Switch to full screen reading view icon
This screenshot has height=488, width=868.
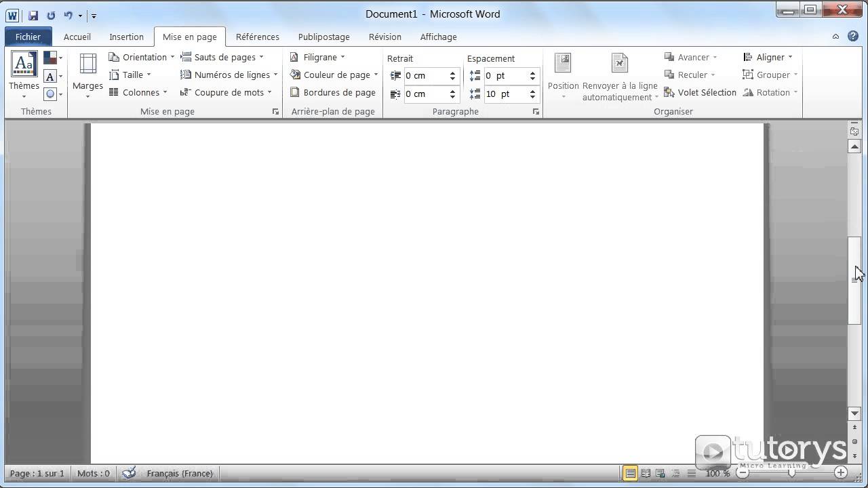(646, 473)
